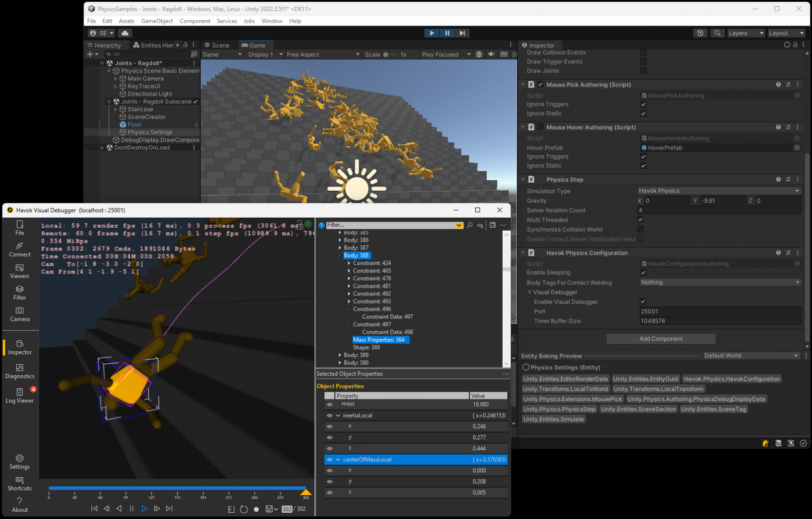Image resolution: width=812 pixels, height=519 pixels.
Task: Jump to first frame in Havok timeline
Action: pyautogui.click(x=94, y=508)
